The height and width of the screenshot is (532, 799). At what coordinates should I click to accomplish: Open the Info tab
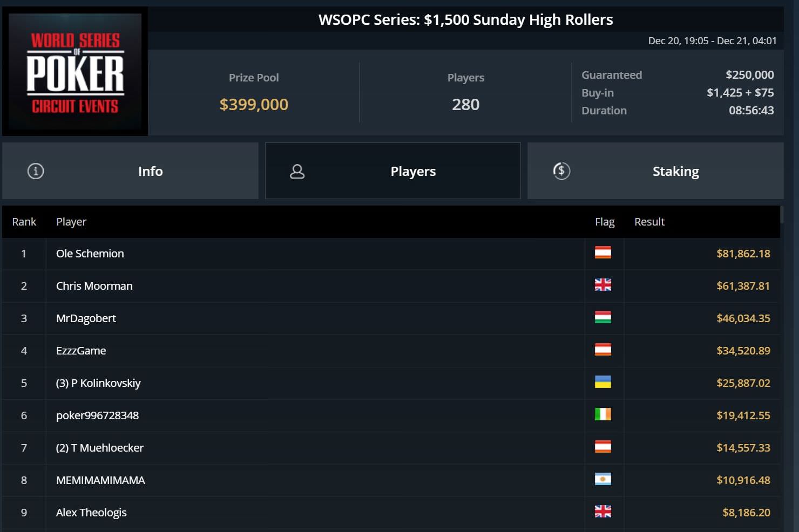130,171
